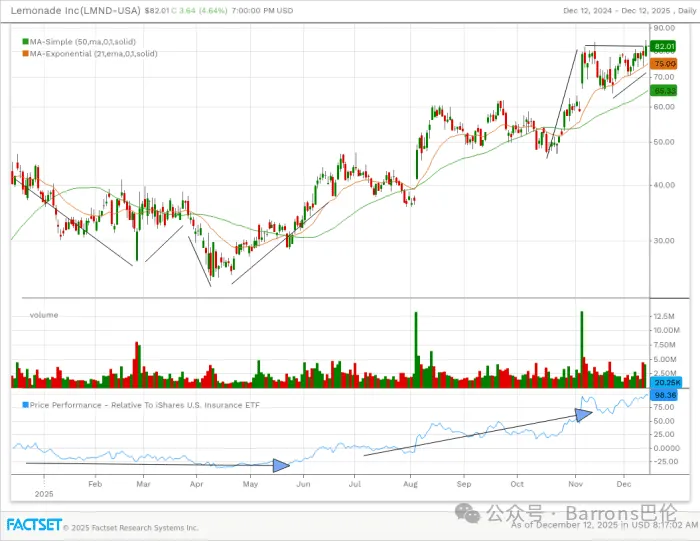Click the blue arrowhead near November
This screenshot has width=700, height=541.
coord(585,411)
